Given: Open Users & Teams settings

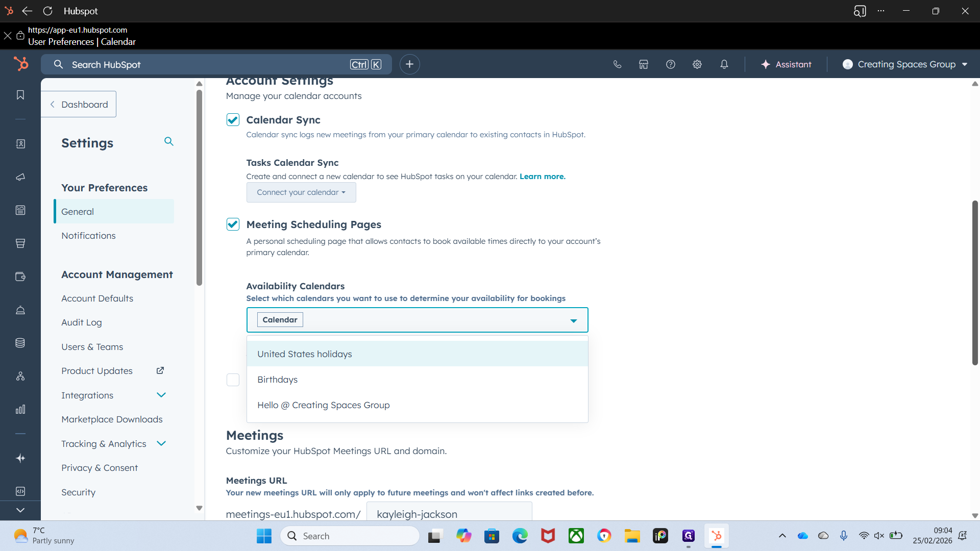Looking at the screenshot, I should [x=92, y=347].
